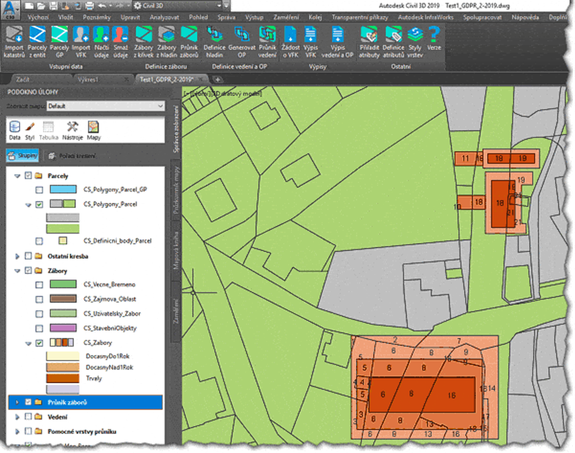Open the Mapy icon in task pane
The width and height of the screenshot is (575, 453).
pyautogui.click(x=94, y=131)
